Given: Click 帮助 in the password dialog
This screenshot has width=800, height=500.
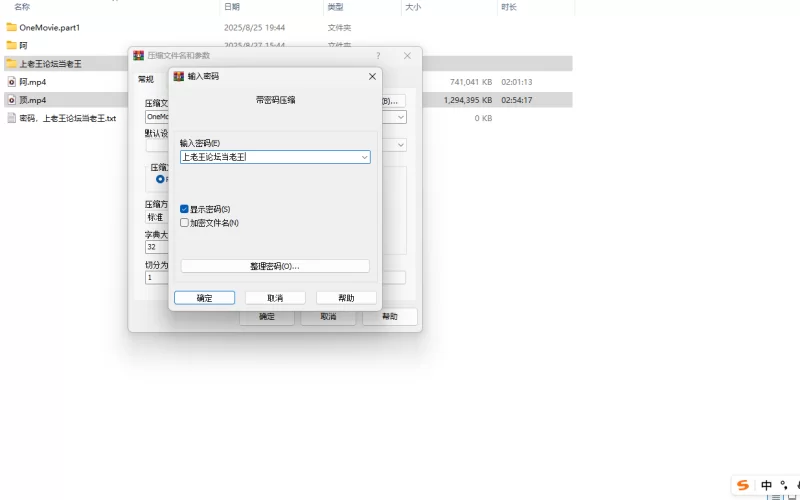Looking at the screenshot, I should click(346, 298).
